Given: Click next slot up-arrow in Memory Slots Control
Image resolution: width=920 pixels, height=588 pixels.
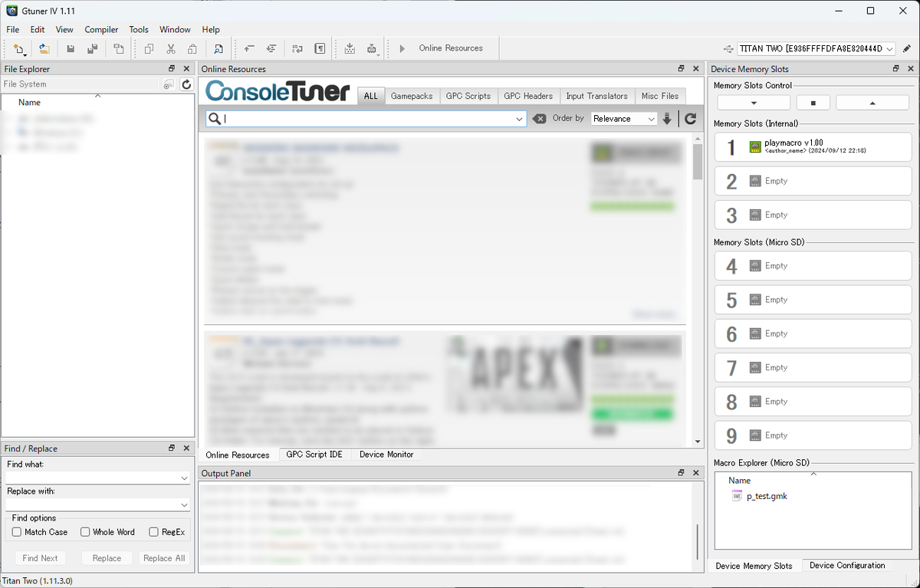Looking at the screenshot, I should coord(872,103).
